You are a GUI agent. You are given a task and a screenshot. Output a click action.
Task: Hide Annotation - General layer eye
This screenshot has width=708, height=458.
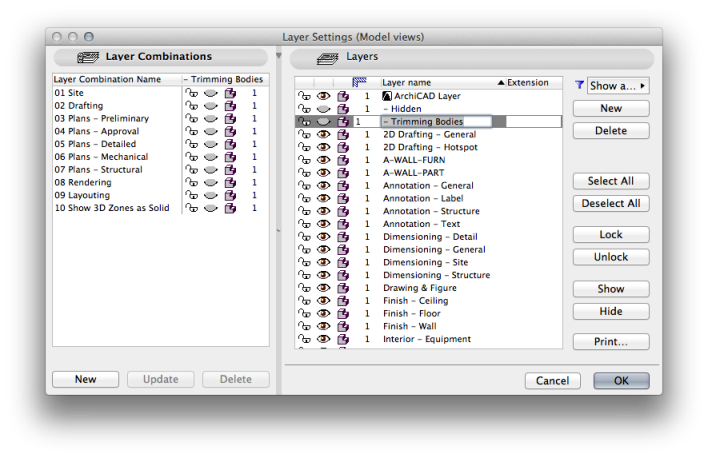pos(323,186)
